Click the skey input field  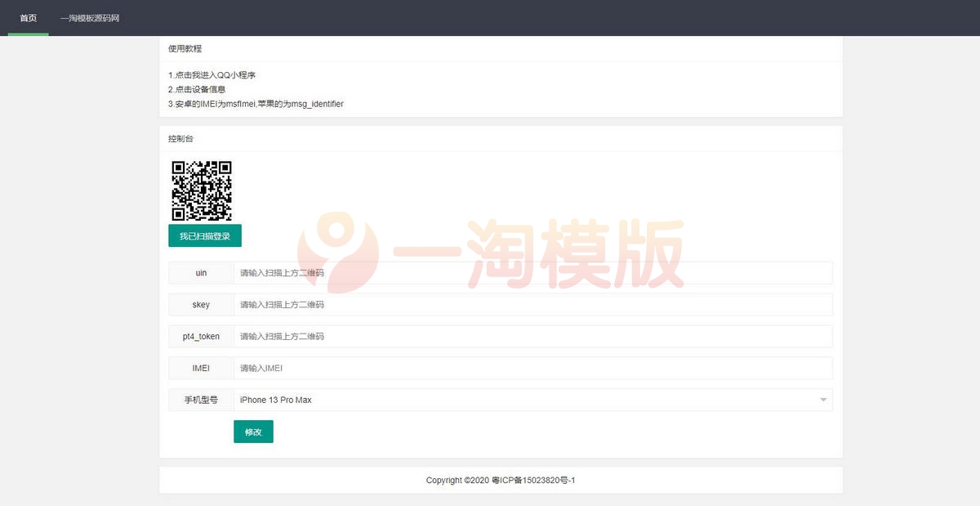[x=531, y=304]
